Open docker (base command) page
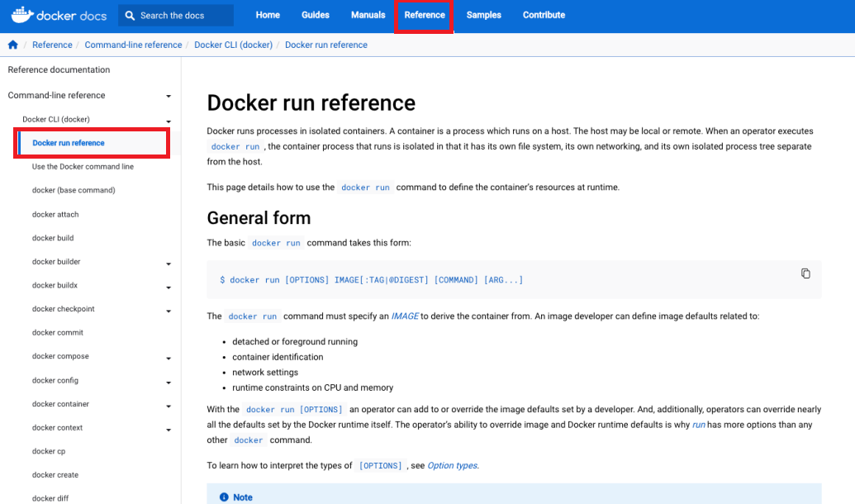 pyautogui.click(x=74, y=190)
